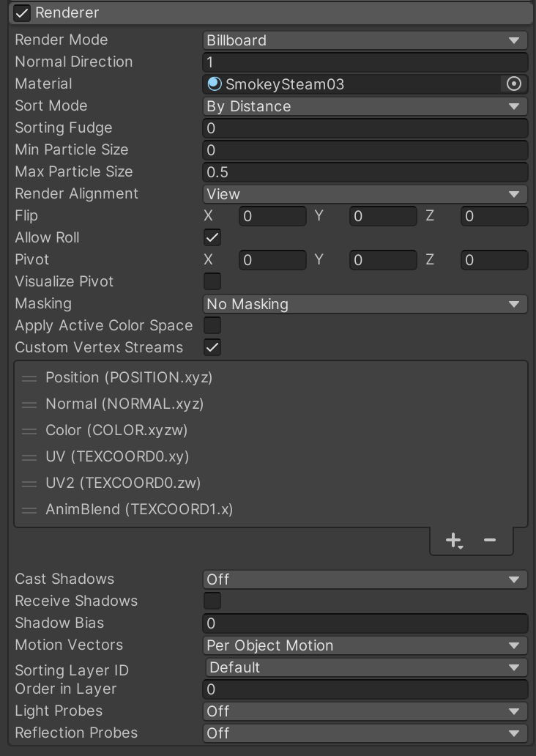Click the drag handle for Normal stream
Screen dimensions: 536x756
coord(29,404)
